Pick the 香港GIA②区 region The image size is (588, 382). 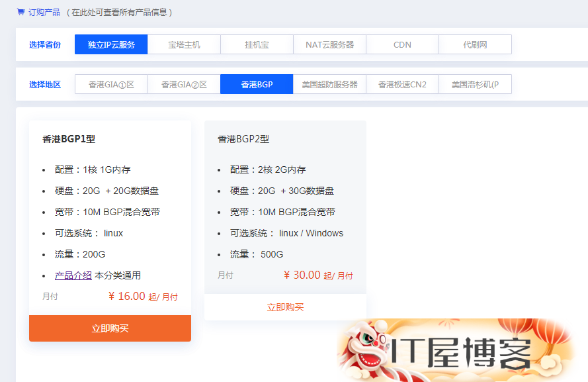(184, 84)
